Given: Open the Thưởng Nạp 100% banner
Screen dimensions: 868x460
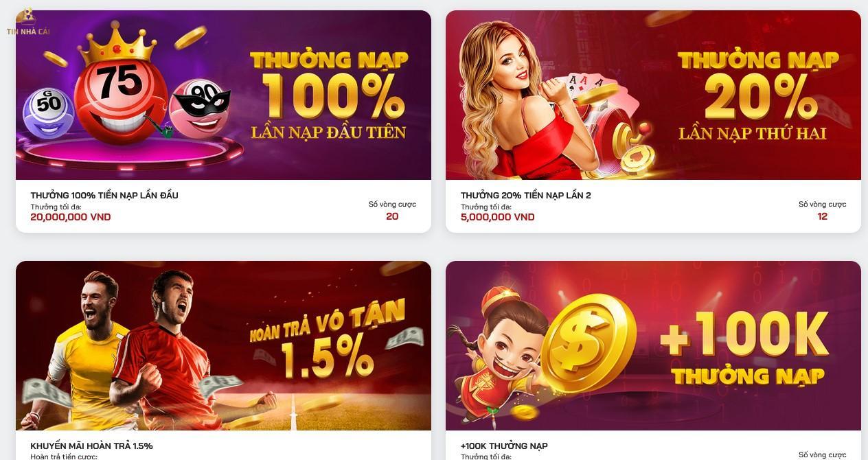Looking at the screenshot, I should tap(223, 95).
